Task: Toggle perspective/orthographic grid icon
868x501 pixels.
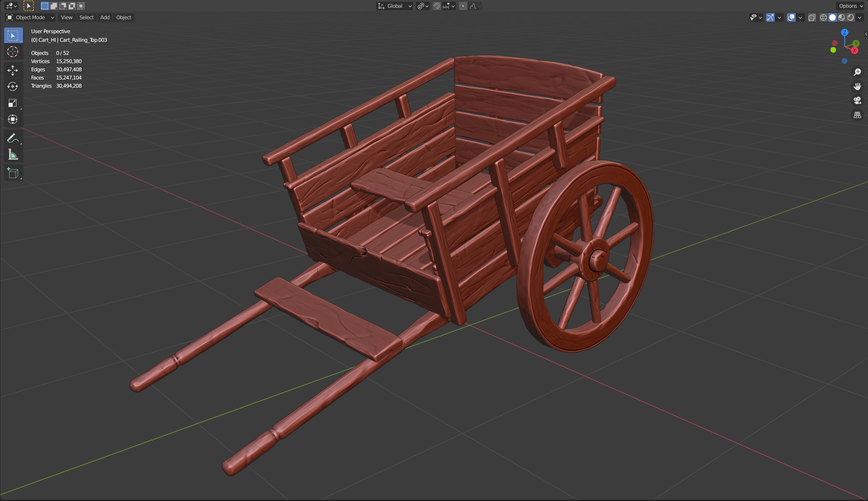Action: click(857, 115)
